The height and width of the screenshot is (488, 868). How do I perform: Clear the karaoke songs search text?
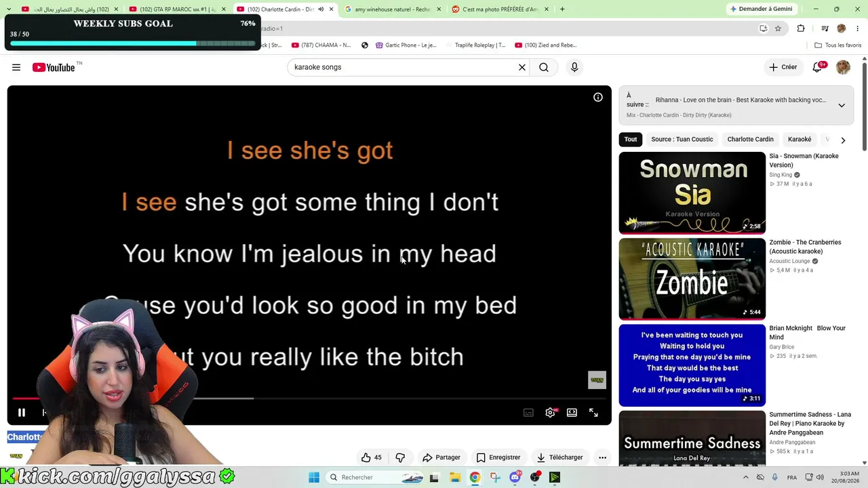(x=522, y=67)
